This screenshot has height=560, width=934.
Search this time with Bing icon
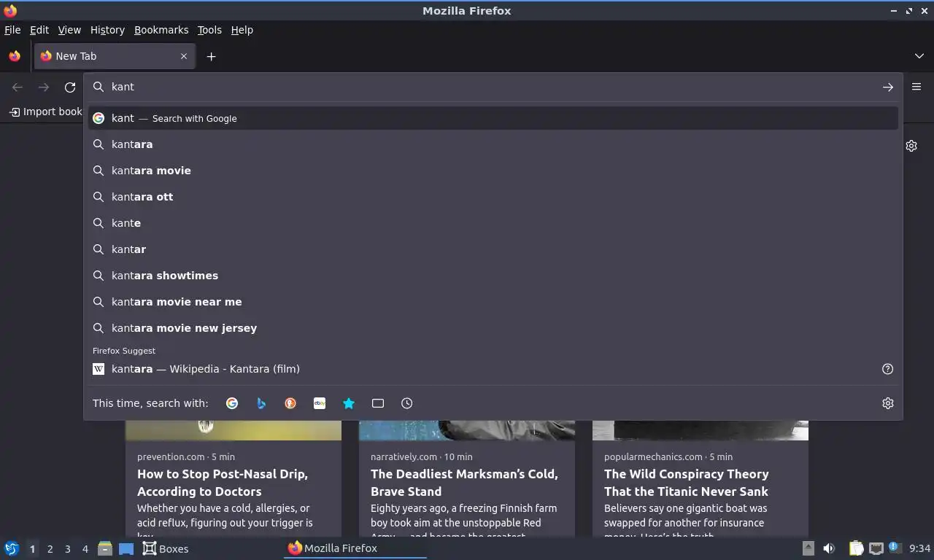point(261,403)
